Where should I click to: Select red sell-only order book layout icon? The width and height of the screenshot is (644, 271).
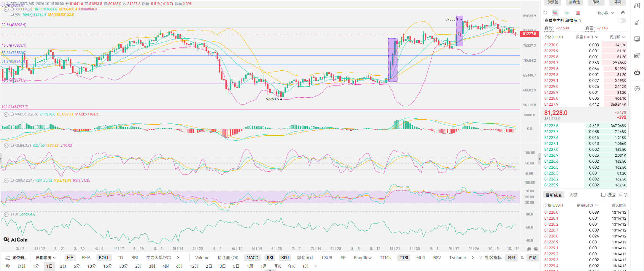(578, 13)
